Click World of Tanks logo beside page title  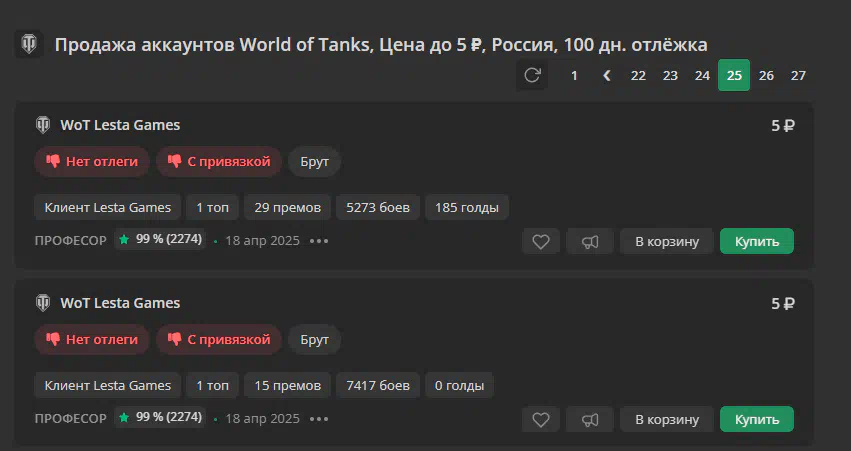click(x=29, y=44)
